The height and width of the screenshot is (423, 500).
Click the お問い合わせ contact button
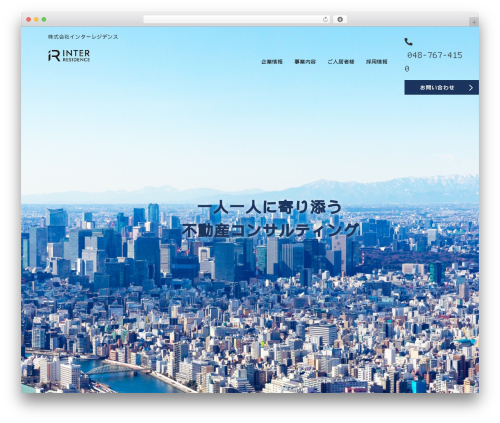441,87
